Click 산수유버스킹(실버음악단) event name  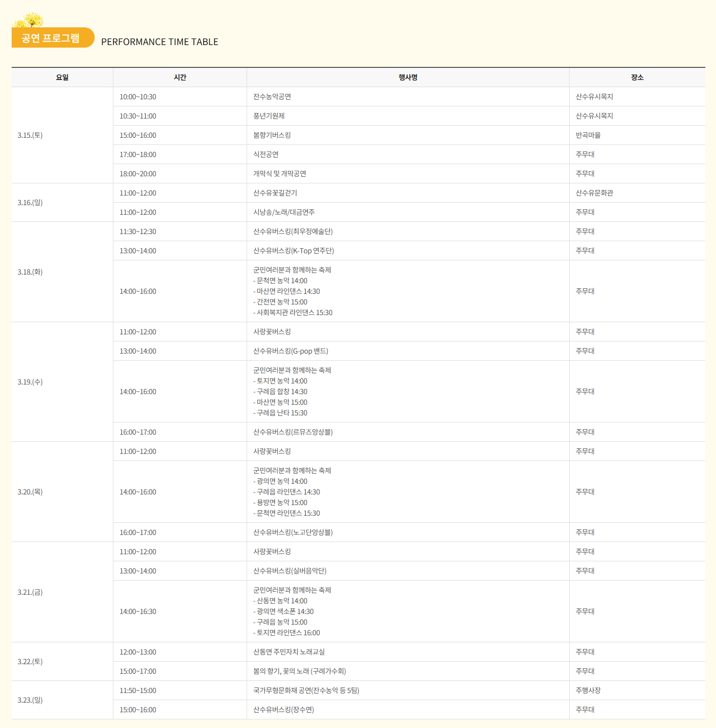click(x=290, y=571)
